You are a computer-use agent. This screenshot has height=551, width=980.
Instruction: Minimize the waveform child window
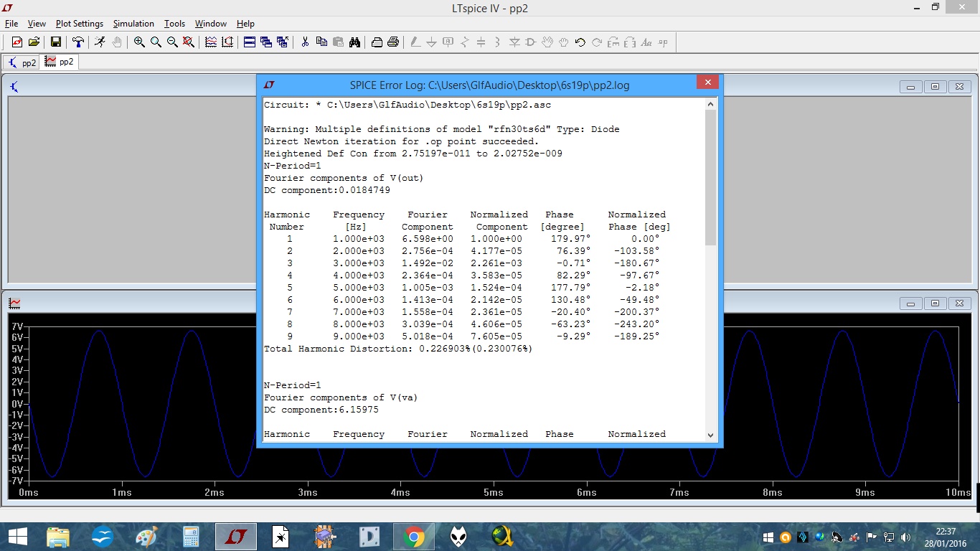pyautogui.click(x=910, y=303)
